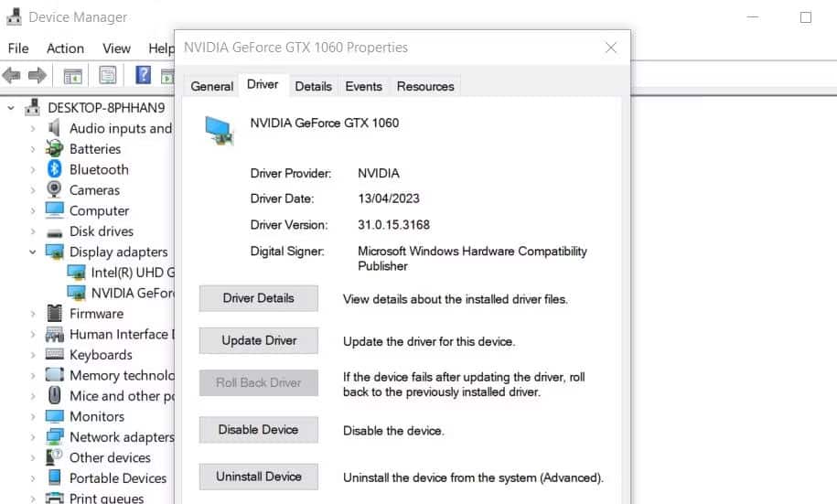
Task: Click the Computer category monitor icon
Action: (55, 210)
